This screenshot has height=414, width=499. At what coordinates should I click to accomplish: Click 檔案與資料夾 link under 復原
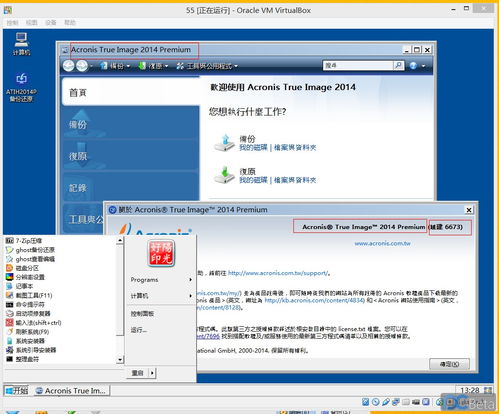pos(295,180)
